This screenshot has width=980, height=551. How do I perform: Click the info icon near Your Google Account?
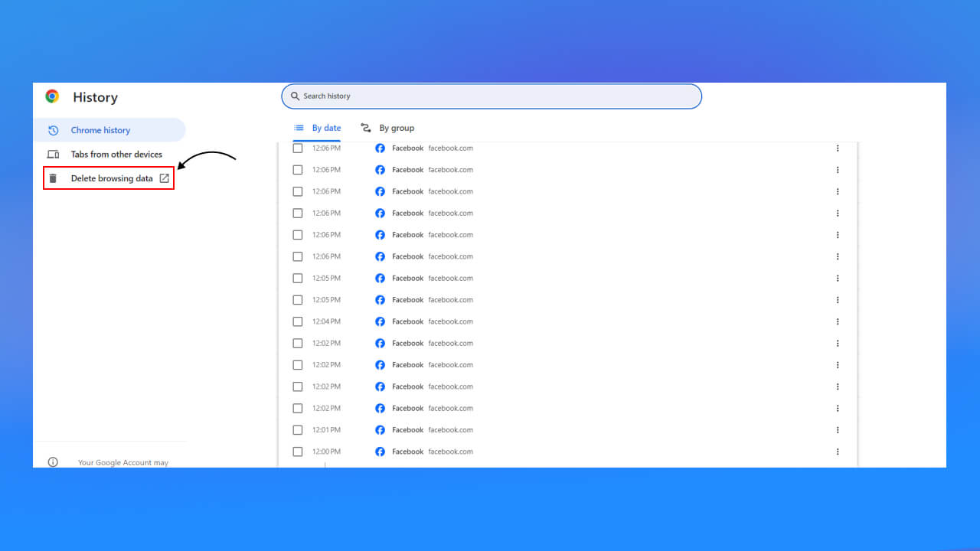click(53, 462)
